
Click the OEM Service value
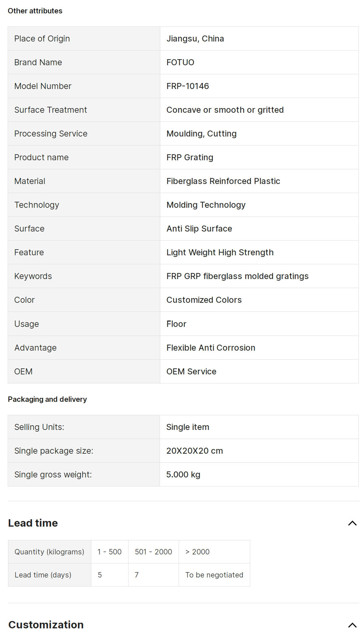191,372
